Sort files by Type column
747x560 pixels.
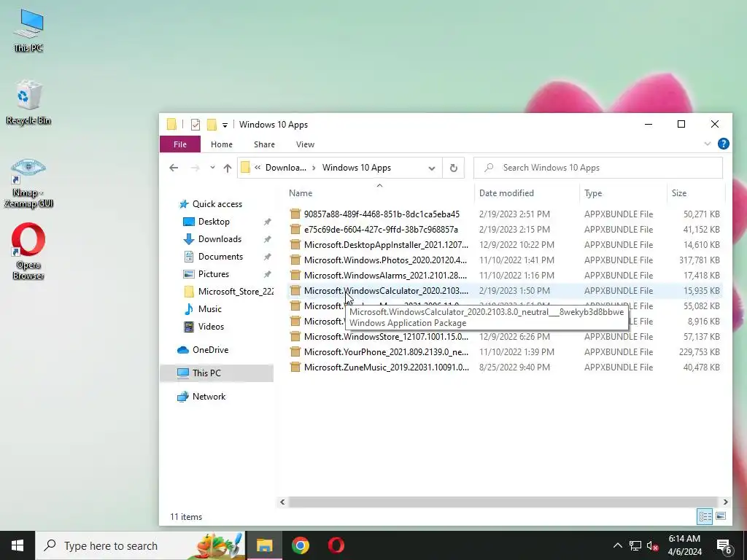point(593,192)
